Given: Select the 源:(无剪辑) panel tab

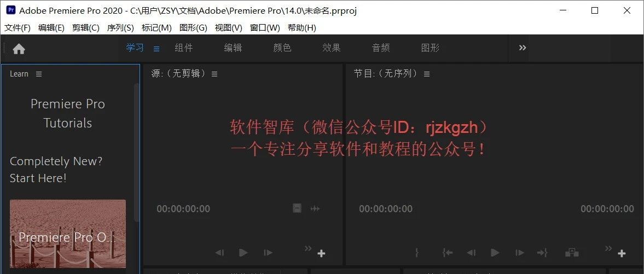Looking at the screenshot, I should click(x=178, y=74).
